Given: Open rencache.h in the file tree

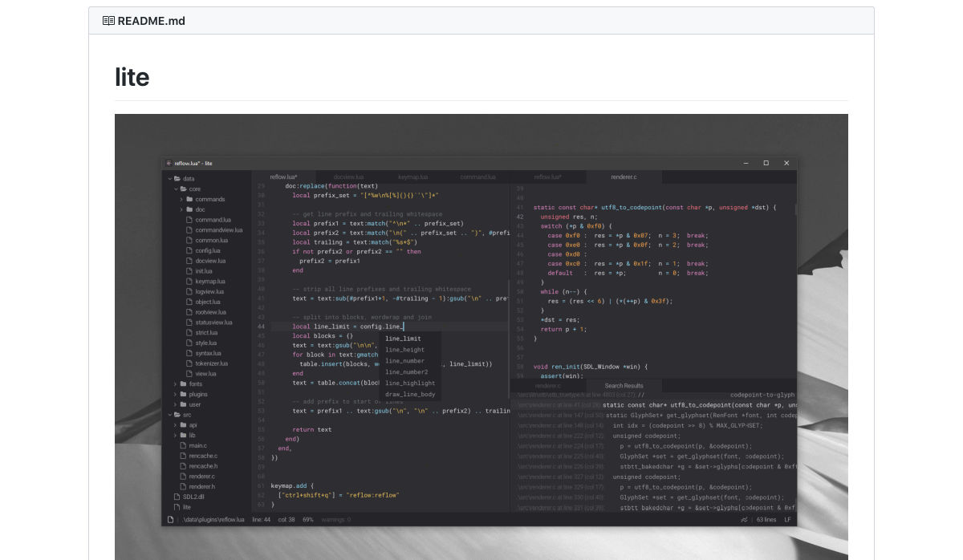Looking at the screenshot, I should tap(203, 466).
